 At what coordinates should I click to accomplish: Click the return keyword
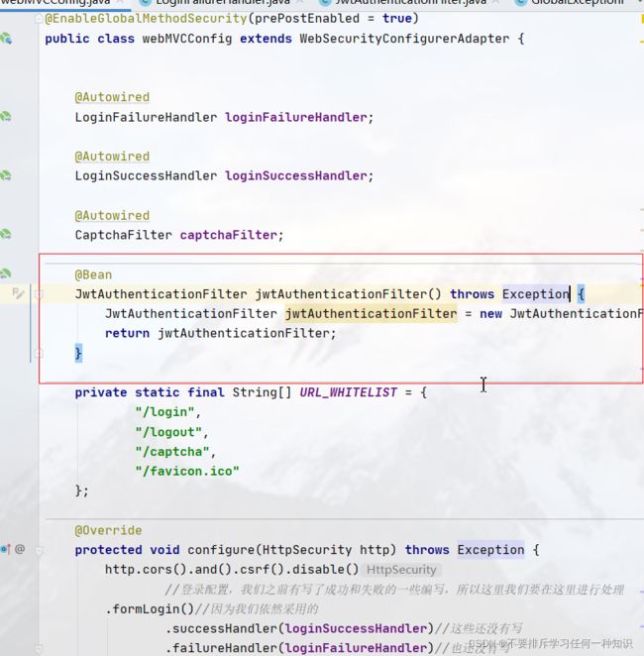coord(127,333)
